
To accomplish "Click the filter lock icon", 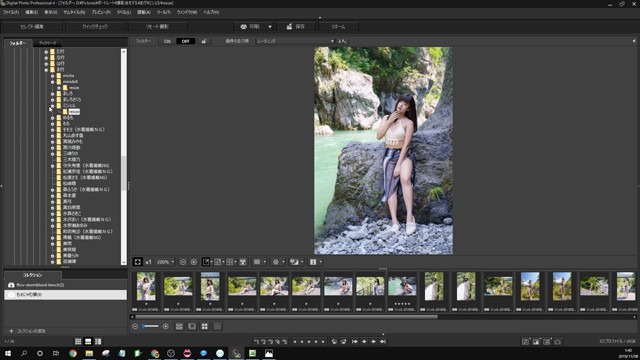I will (x=204, y=41).
